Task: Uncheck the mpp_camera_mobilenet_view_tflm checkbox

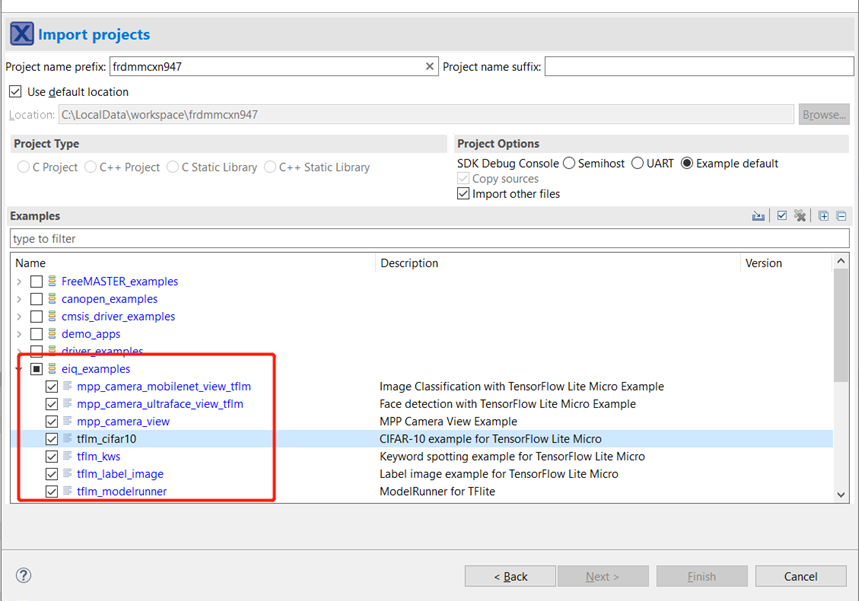Action: 51,387
